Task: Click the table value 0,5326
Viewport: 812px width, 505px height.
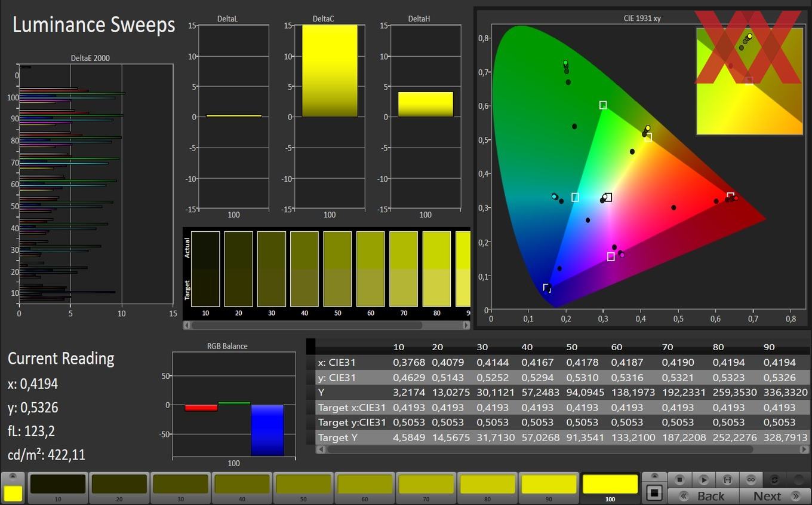Action: click(779, 377)
